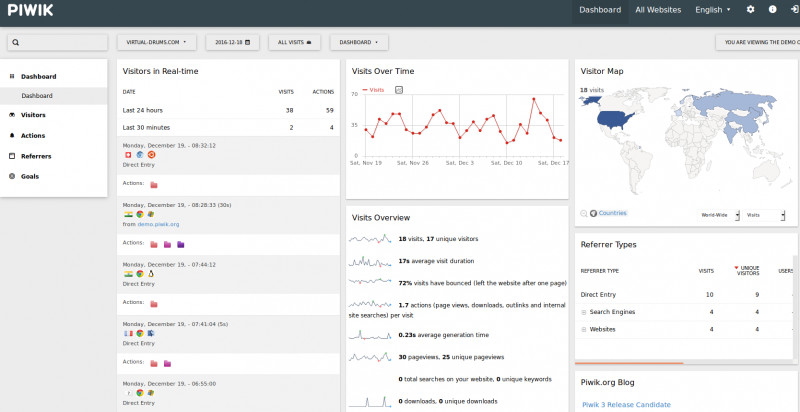Click the PIWIK logo
800x412 pixels.
30,10
